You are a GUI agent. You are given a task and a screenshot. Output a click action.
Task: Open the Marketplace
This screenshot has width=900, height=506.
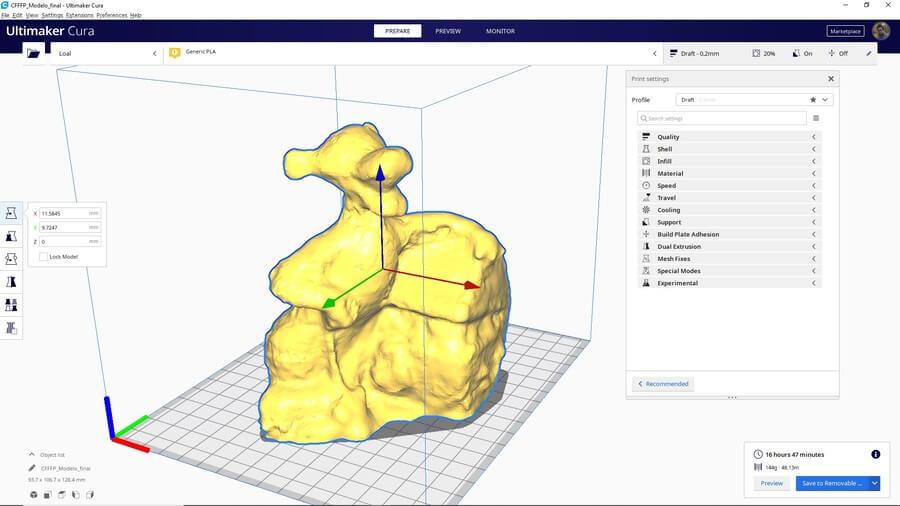(845, 31)
